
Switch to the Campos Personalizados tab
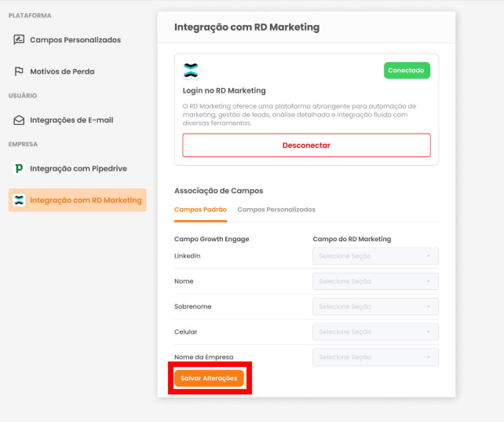click(276, 209)
